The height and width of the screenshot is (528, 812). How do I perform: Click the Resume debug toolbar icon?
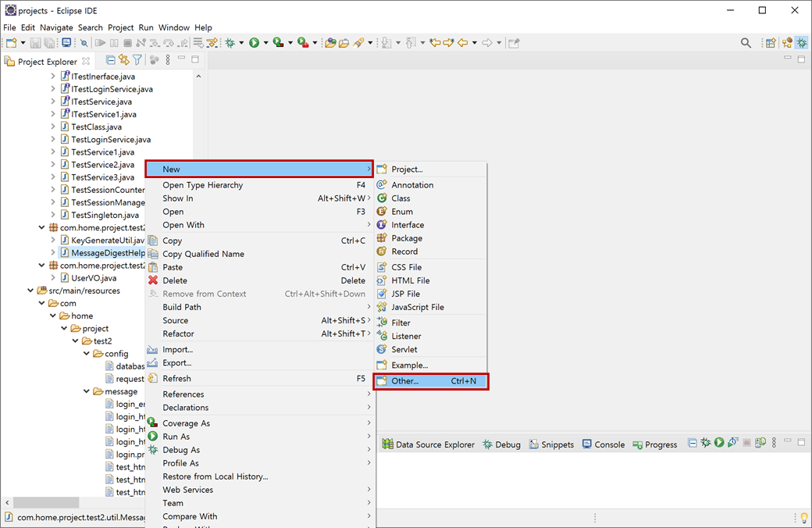click(x=101, y=43)
